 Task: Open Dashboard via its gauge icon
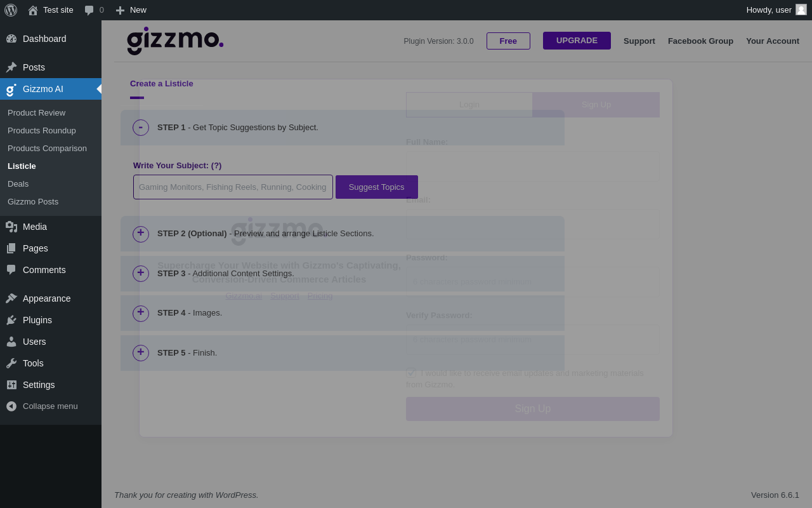pos(11,39)
